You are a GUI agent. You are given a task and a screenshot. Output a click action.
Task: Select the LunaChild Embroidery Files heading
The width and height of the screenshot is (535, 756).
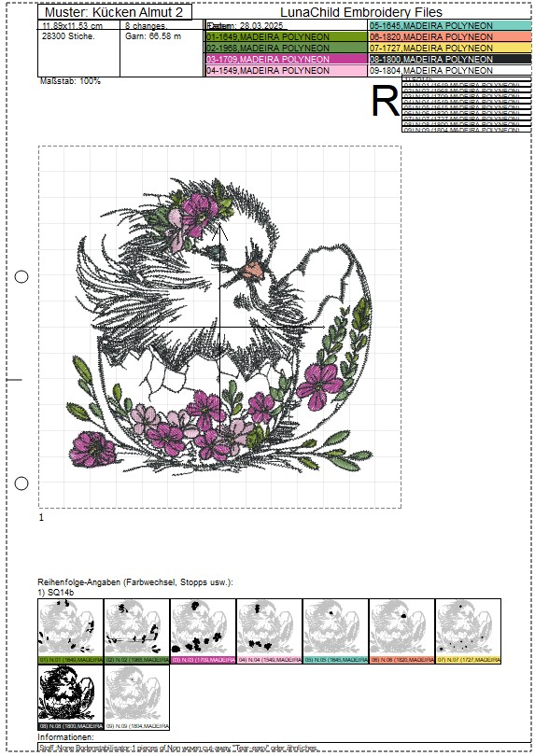361,12
